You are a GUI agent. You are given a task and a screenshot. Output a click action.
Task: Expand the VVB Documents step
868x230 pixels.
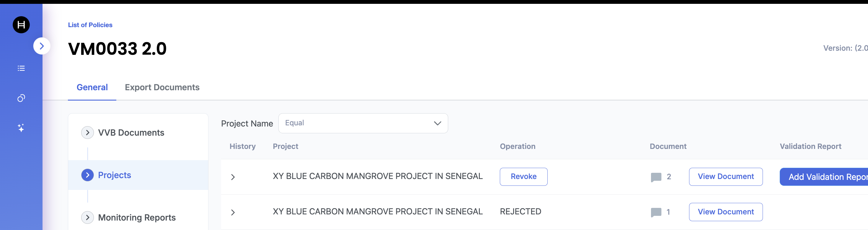click(88, 133)
